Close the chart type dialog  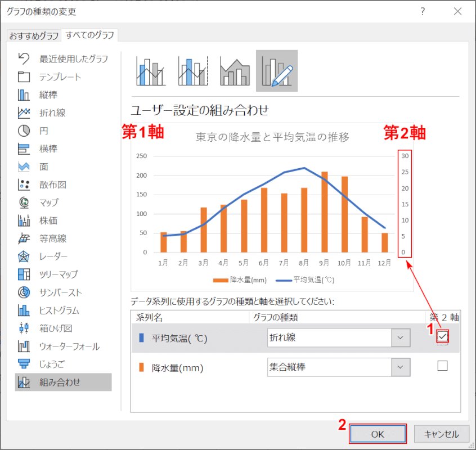pos(457,11)
